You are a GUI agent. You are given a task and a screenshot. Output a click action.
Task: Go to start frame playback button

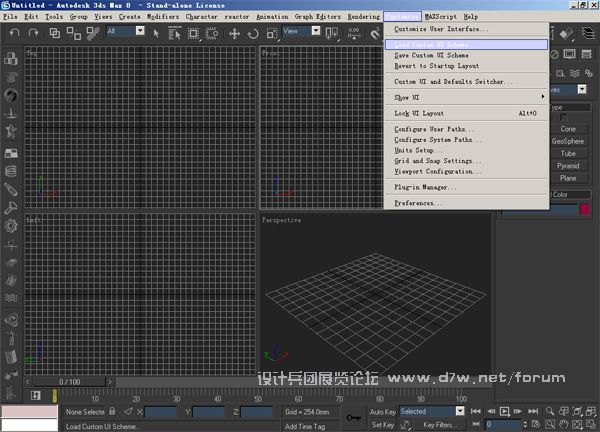click(476, 411)
